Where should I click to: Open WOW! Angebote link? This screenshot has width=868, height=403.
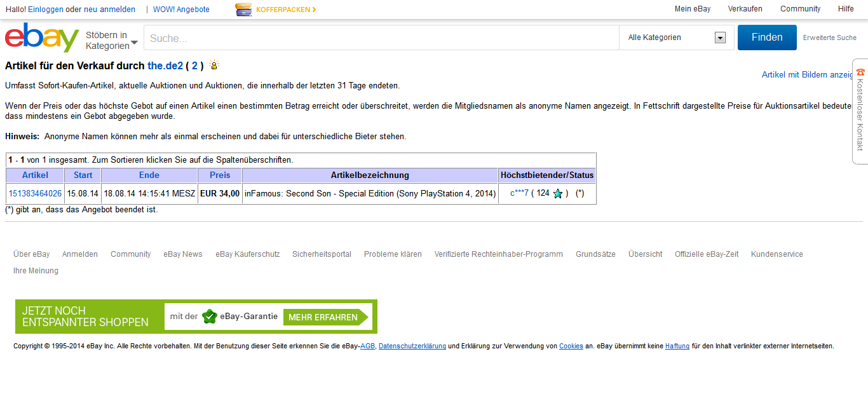click(x=181, y=10)
